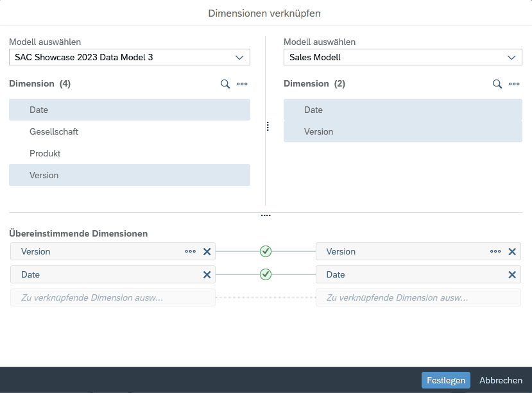Open options of left matched Version
Screen dimensions: 532x393
[190, 252]
